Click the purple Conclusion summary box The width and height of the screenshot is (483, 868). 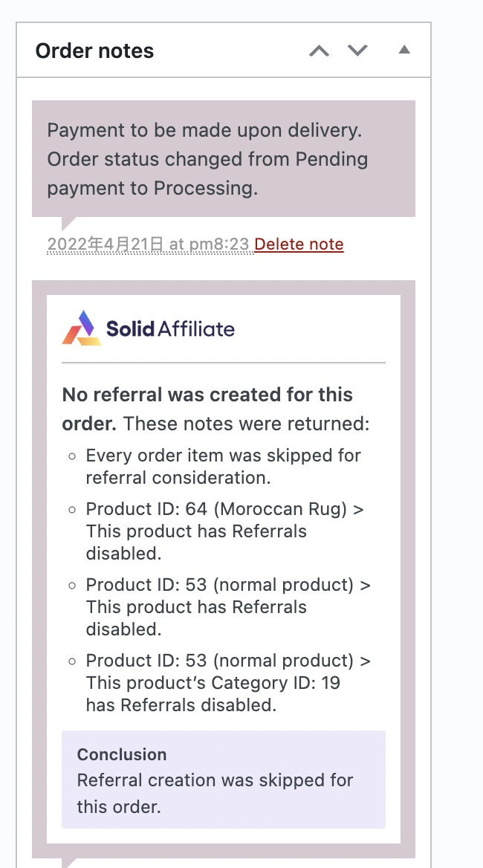pyautogui.click(x=223, y=780)
